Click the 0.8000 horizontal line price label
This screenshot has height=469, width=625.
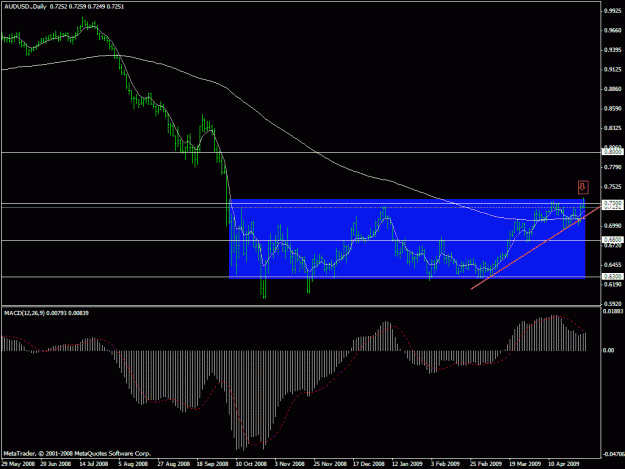click(x=613, y=152)
